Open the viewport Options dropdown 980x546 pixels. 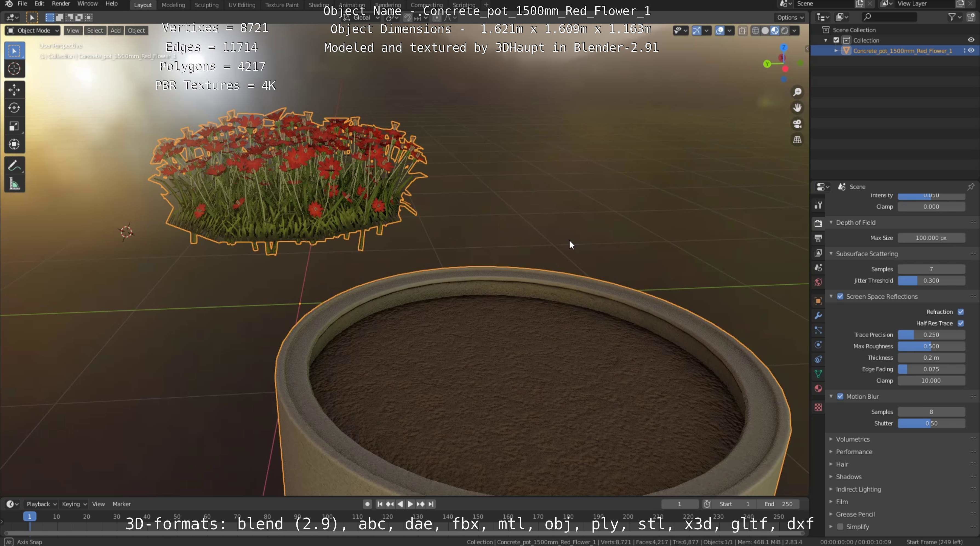pos(790,18)
